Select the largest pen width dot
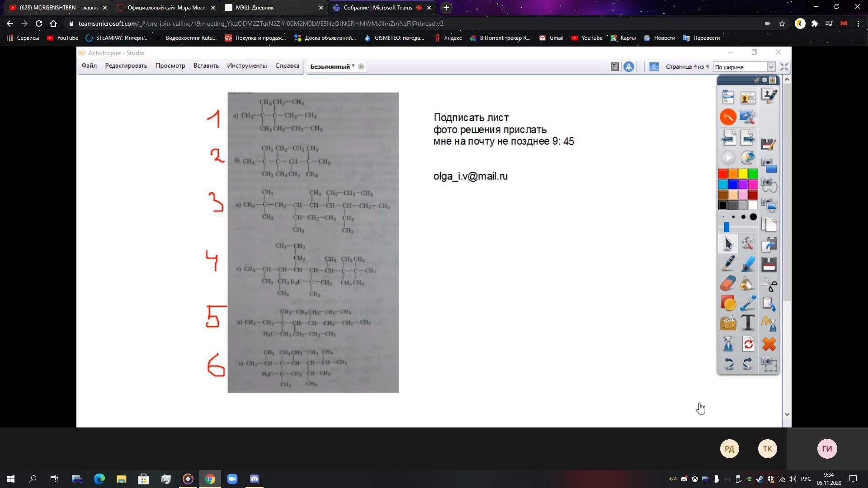868x488 pixels. point(753,217)
